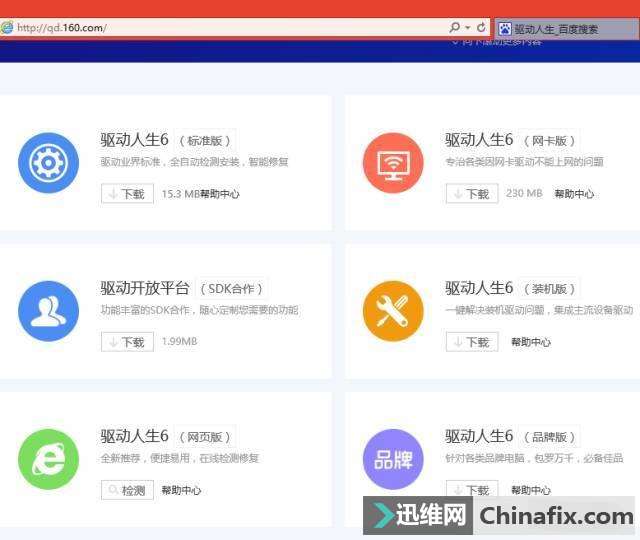Click the orange-red network monitor icon for 网卡版
The image size is (640, 540).
pos(393,163)
